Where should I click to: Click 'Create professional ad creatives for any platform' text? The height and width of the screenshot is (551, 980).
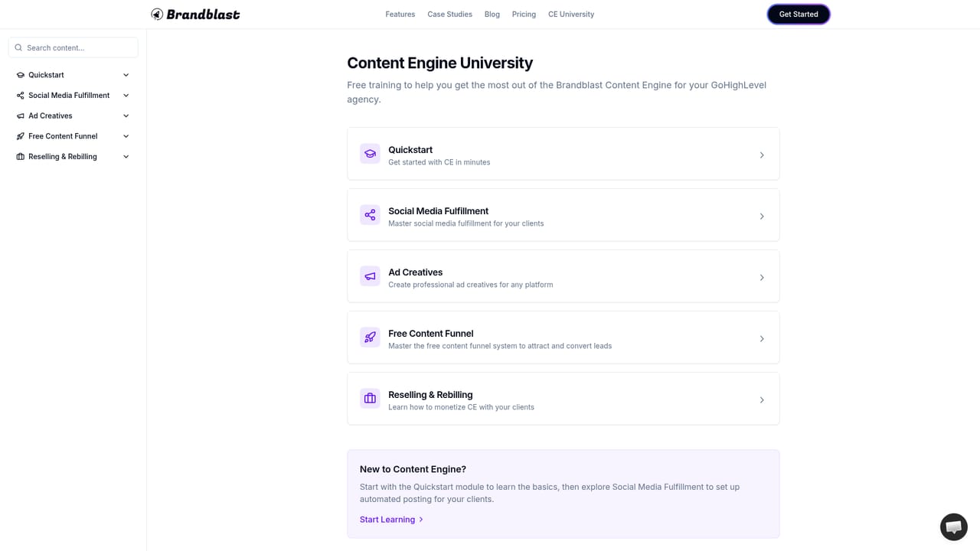click(470, 285)
